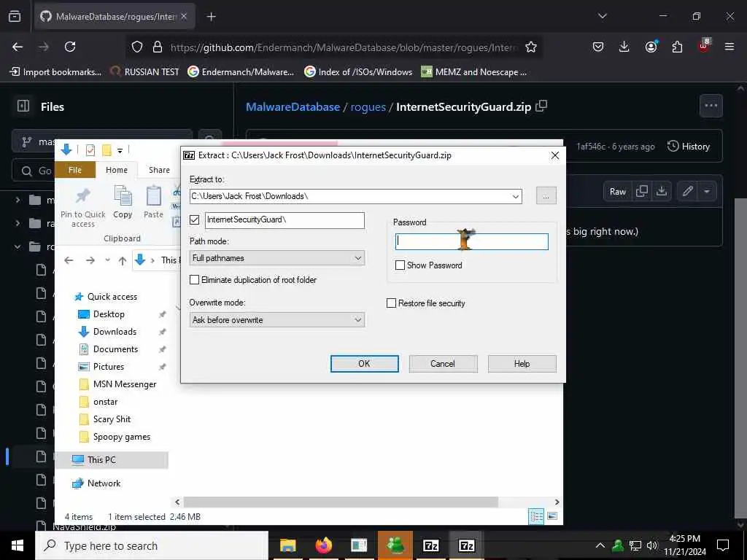This screenshot has width=747, height=560.
Task: Click the Explorer quick access toolbar dropdown
Action: (120, 150)
